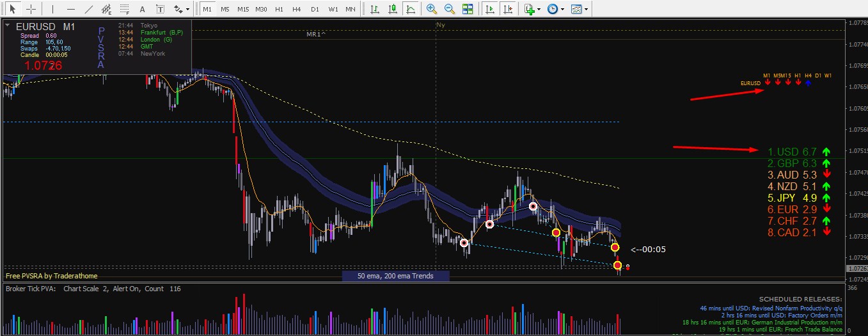
Task: Click the 'EURUSD M1' chart title
Action: [x=45, y=26]
